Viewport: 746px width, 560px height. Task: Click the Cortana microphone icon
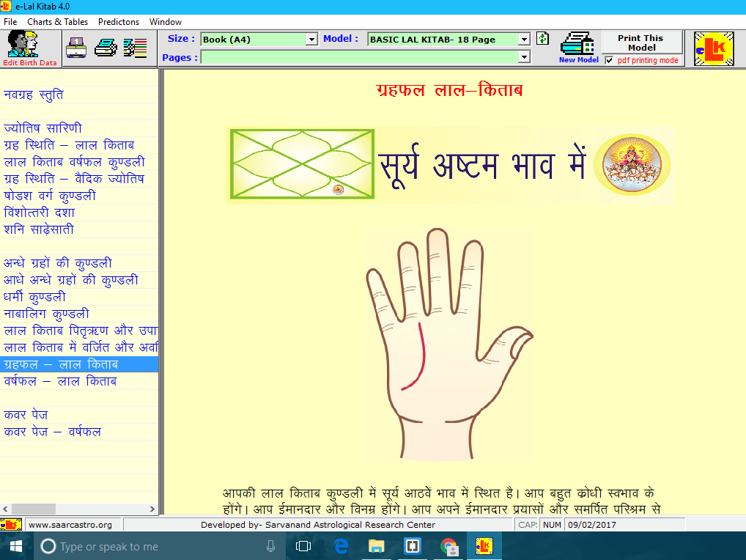click(270, 546)
